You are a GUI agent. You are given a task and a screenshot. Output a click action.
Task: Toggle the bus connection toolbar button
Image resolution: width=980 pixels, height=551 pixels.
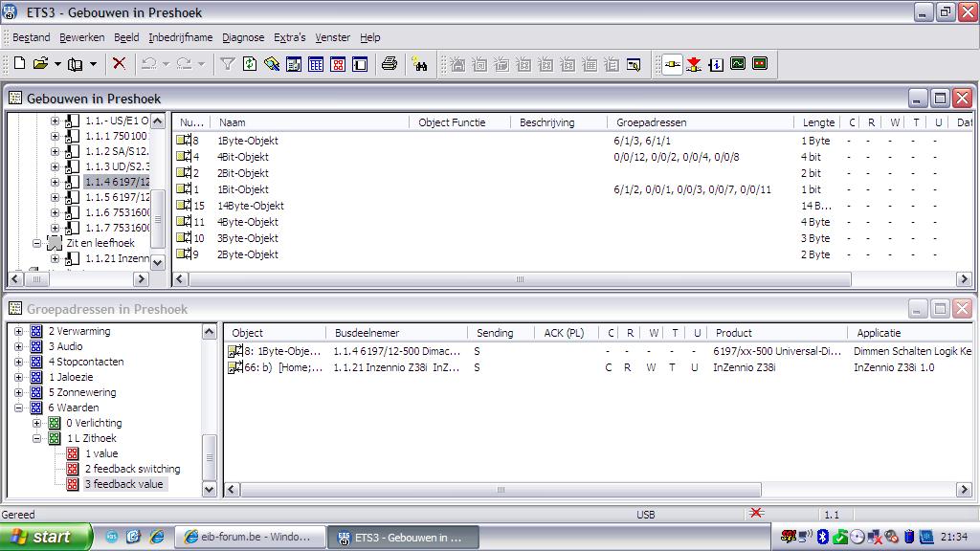click(672, 64)
